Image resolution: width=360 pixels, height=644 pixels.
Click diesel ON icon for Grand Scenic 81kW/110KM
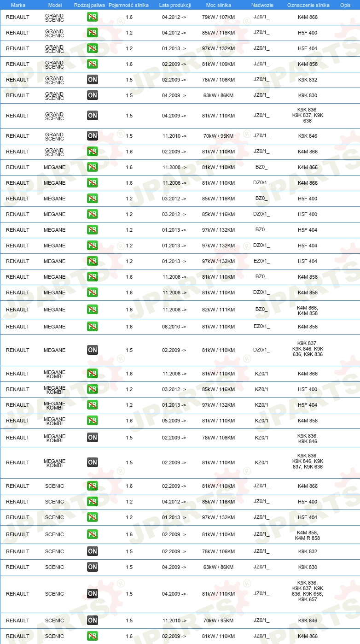[x=92, y=116]
